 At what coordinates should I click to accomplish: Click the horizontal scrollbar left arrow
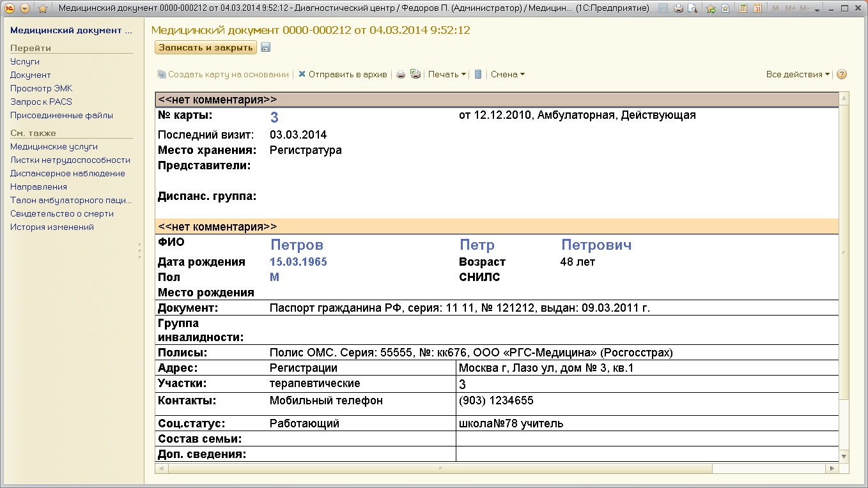click(160, 468)
